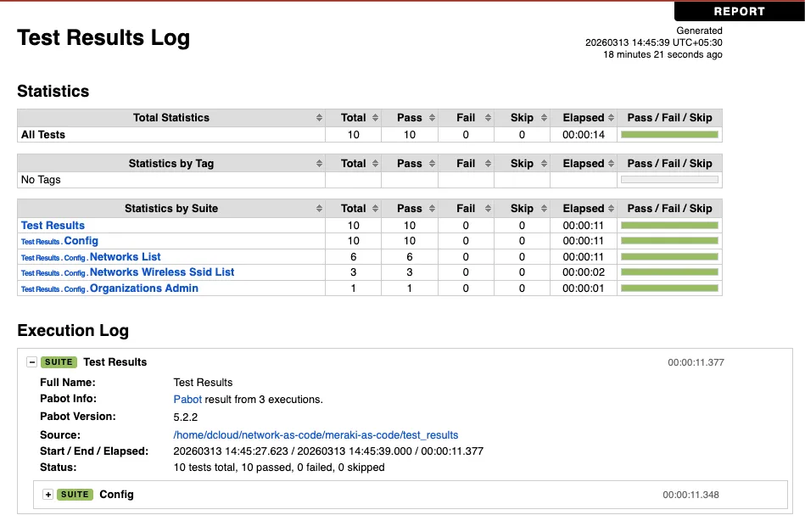The width and height of the screenshot is (805, 532).
Task: Sort the Elapsed column in Total Statistics
Action: pyautogui.click(x=585, y=117)
